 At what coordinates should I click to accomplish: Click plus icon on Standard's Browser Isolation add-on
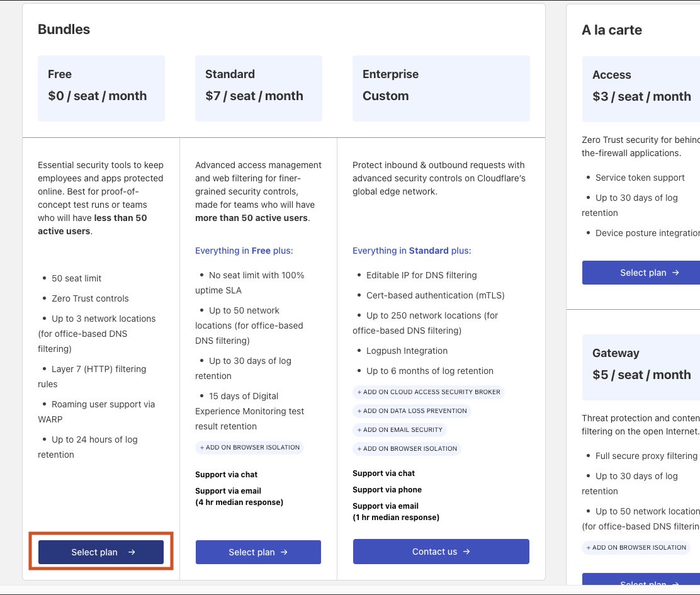coord(202,448)
